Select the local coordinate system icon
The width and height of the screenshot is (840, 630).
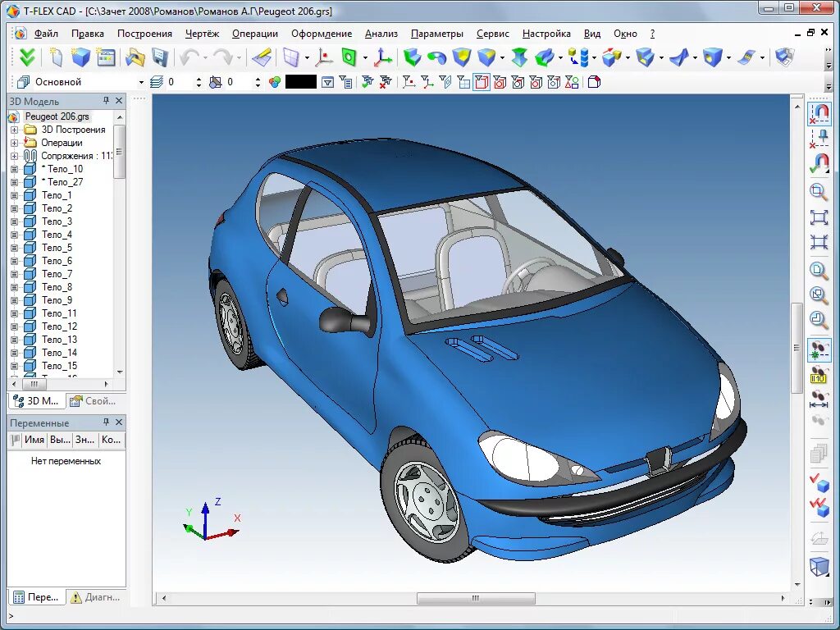(x=382, y=57)
